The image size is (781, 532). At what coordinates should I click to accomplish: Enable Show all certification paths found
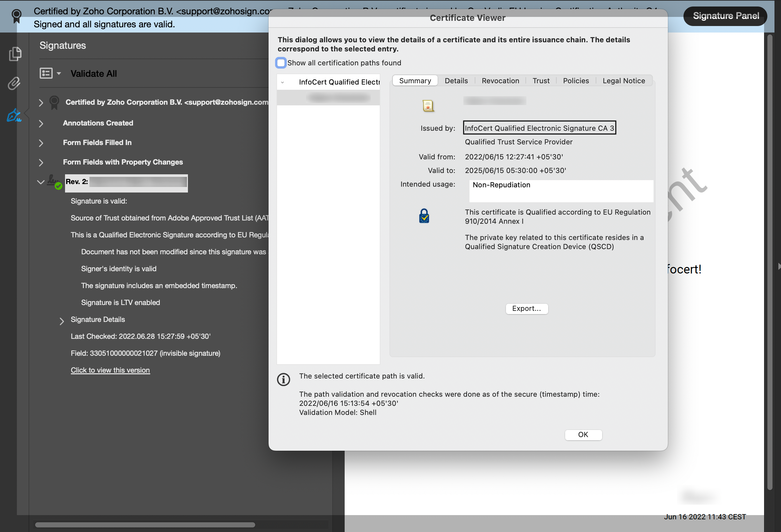[281, 63]
